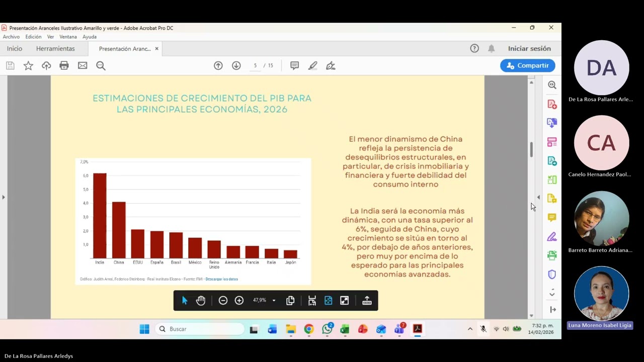Viewport: 644px width, 362px height.
Task: Select the highlight text pen tool
Action: [312, 65]
